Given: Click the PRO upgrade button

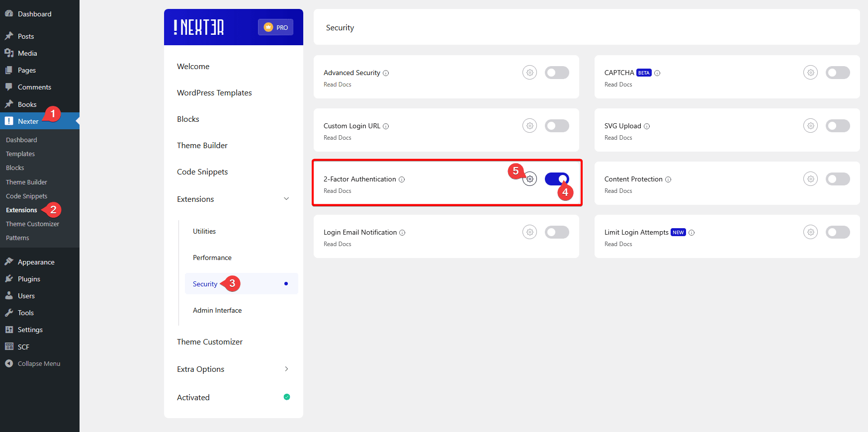Looking at the screenshot, I should click(x=275, y=27).
